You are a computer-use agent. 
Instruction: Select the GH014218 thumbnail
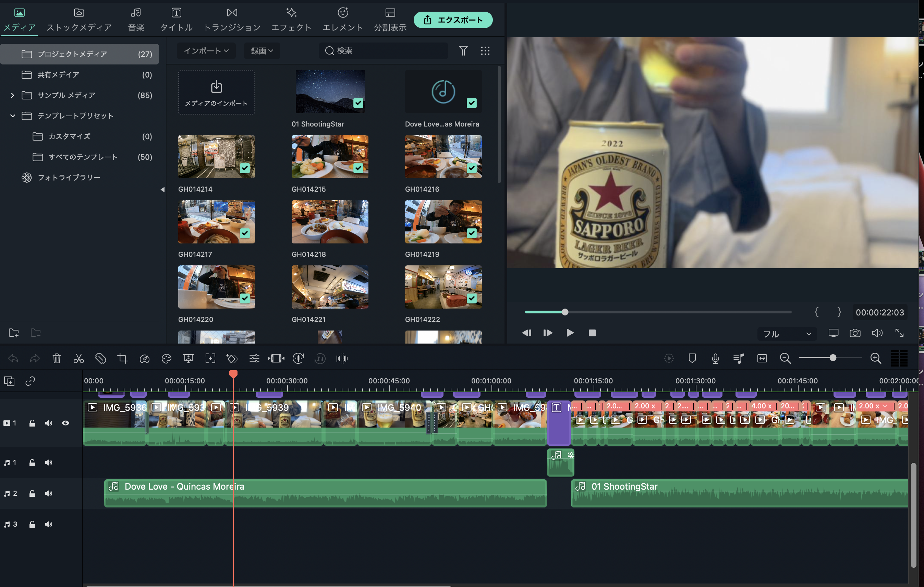coord(330,222)
